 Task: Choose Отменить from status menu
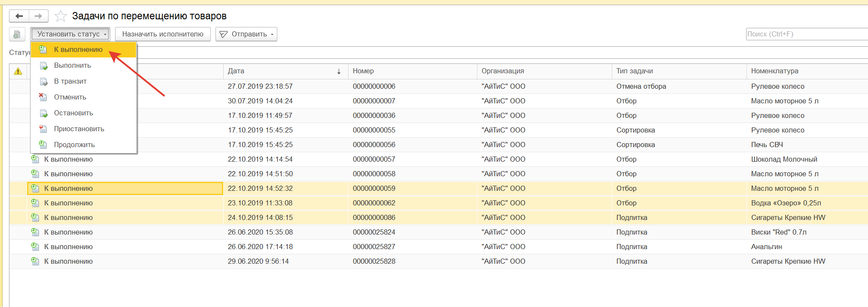coord(84,97)
